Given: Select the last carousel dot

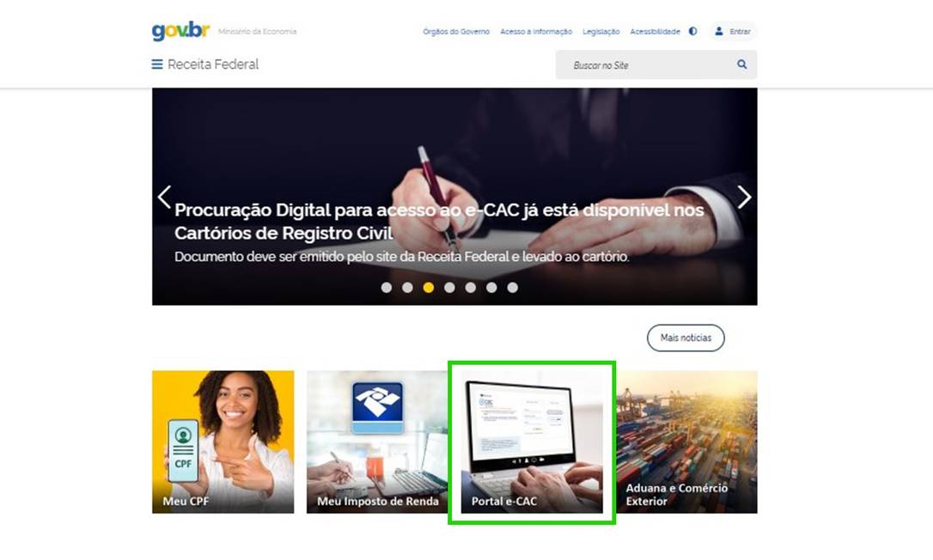Looking at the screenshot, I should click(512, 288).
